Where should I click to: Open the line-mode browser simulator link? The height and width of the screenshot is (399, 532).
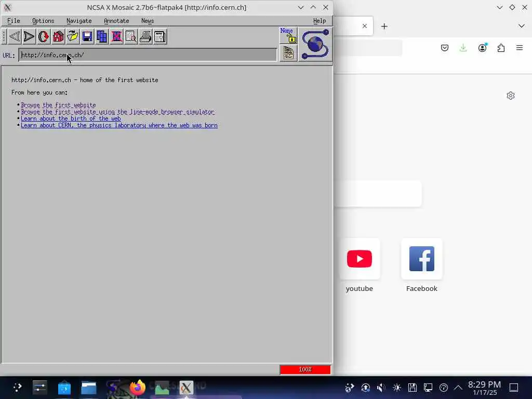pos(118,112)
